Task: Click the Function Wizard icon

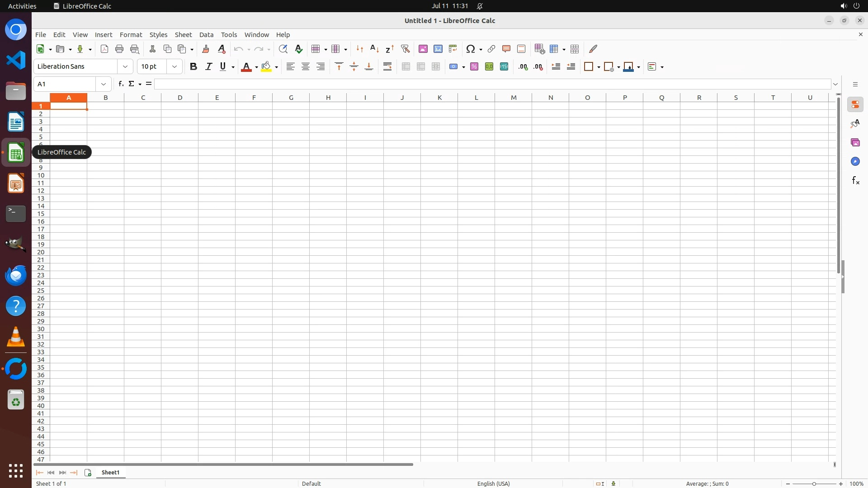Action: (x=121, y=84)
